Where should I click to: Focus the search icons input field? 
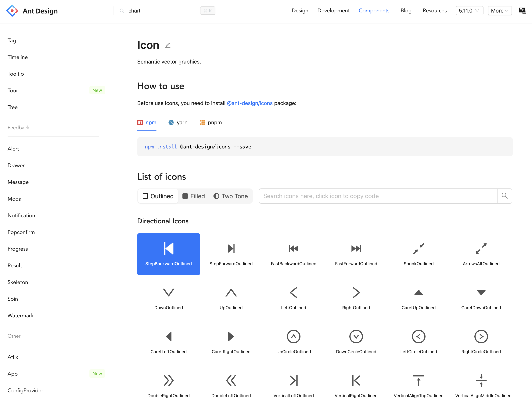coord(378,196)
